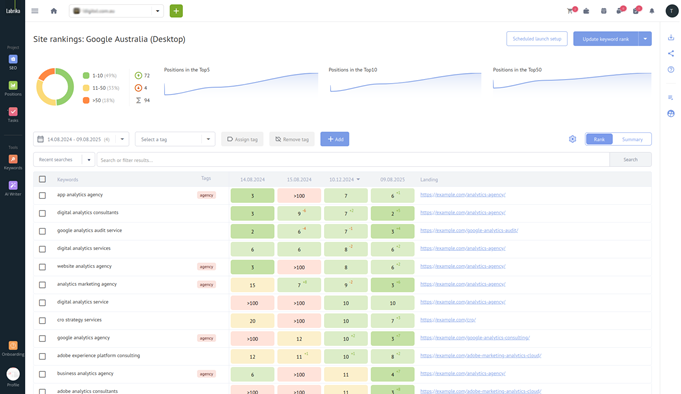Click the notifications bell icon

[651, 11]
